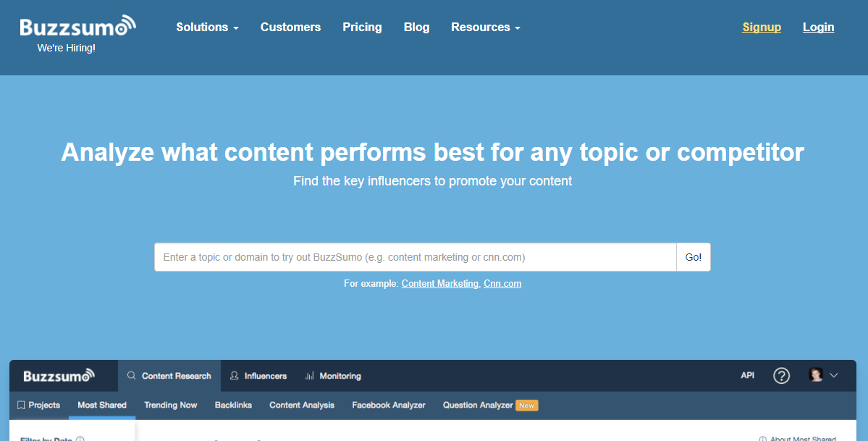This screenshot has height=441, width=868.
Task: Open the Facebook Analyzer sub-tab
Action: (389, 405)
